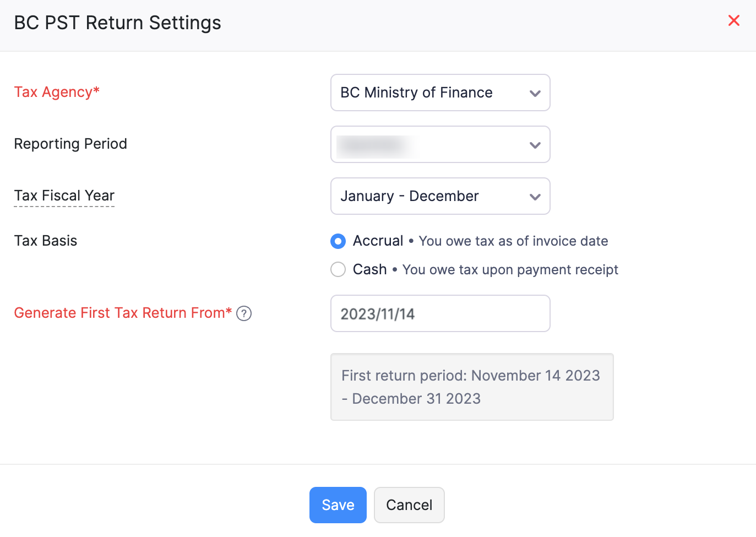Screen dimensions: 756x537
Task: Click the BC PST Return Settings title
Action: (117, 23)
